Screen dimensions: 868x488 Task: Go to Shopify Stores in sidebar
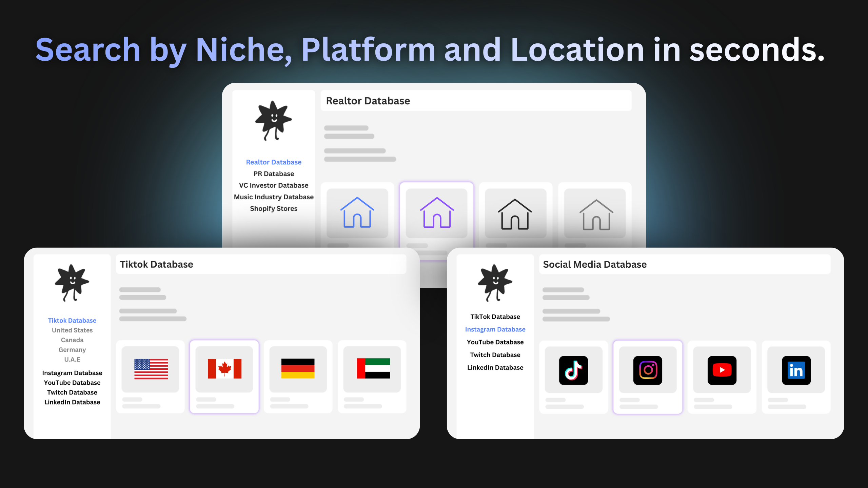click(x=274, y=209)
